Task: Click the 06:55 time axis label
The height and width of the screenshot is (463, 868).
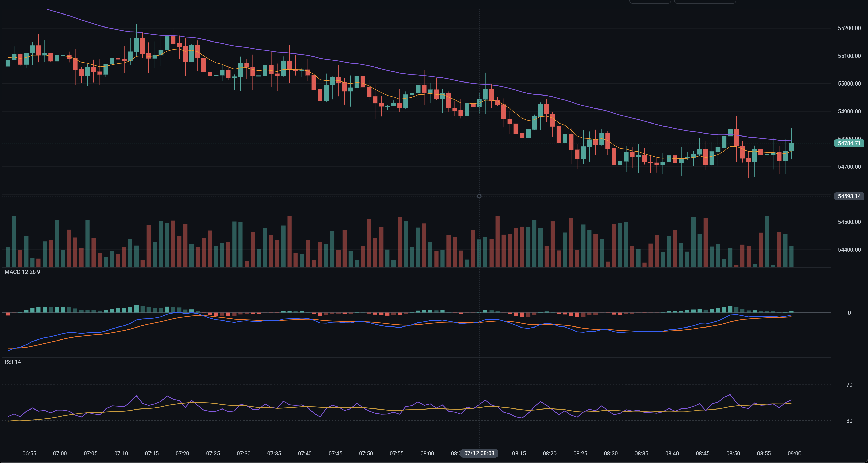Action: pos(29,453)
